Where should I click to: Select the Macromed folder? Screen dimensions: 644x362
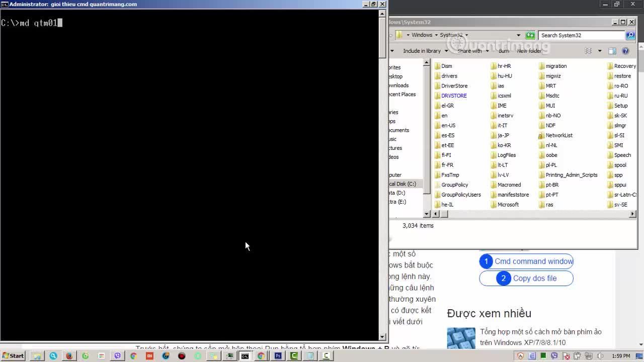click(505, 185)
